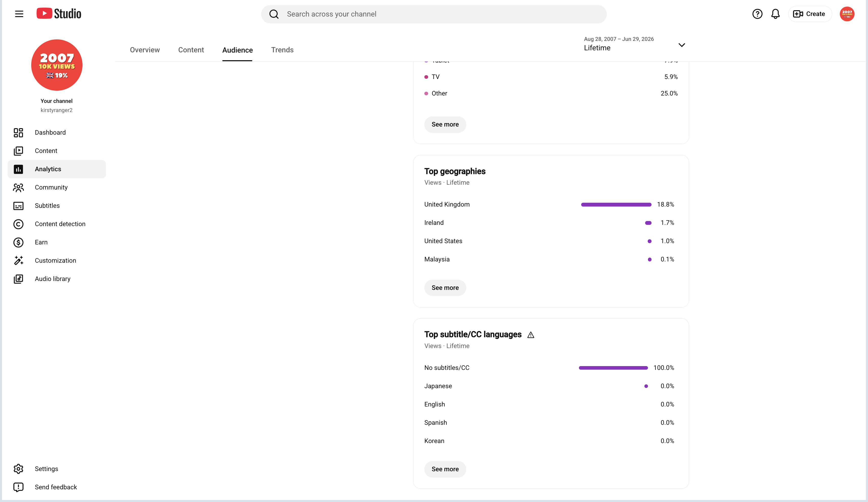Click the channel profile thumbnail

[57, 65]
